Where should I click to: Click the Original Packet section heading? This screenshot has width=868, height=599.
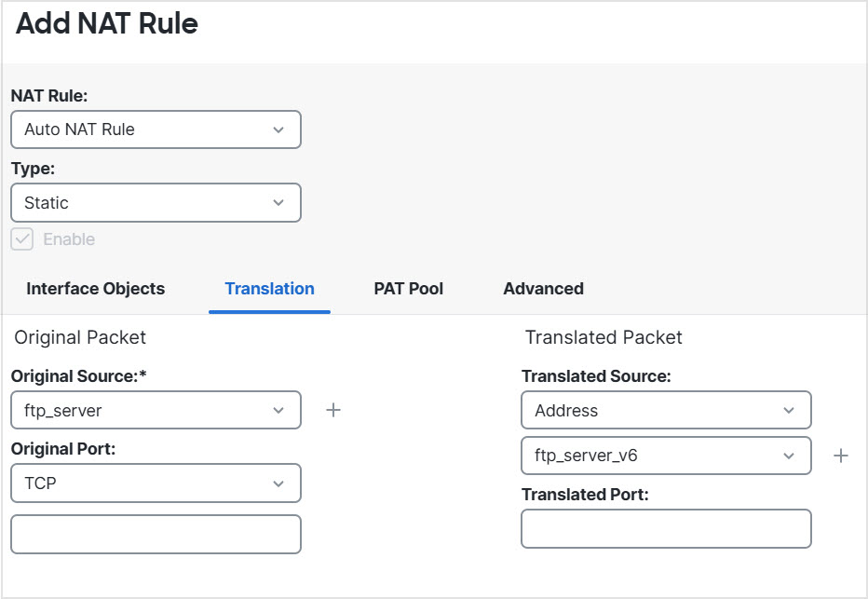80,337
